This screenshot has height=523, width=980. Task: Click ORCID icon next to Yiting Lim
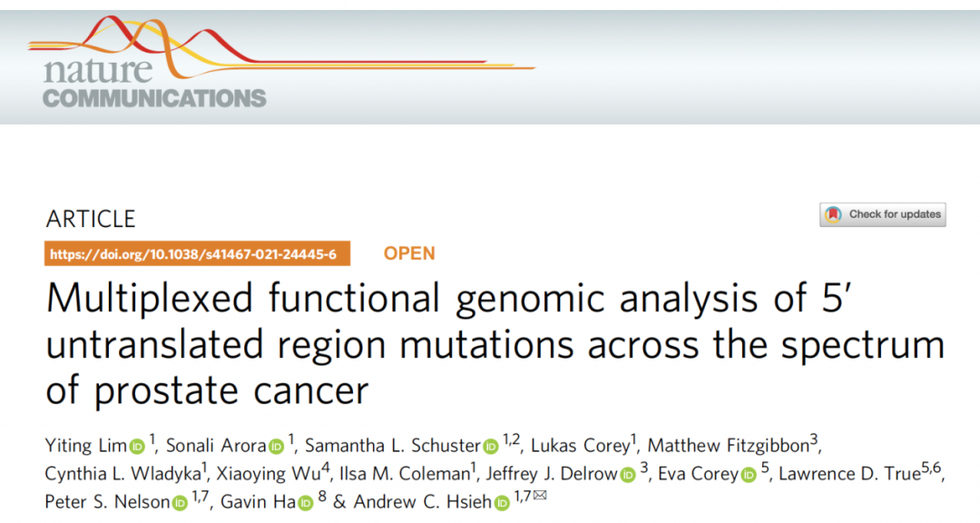137,447
